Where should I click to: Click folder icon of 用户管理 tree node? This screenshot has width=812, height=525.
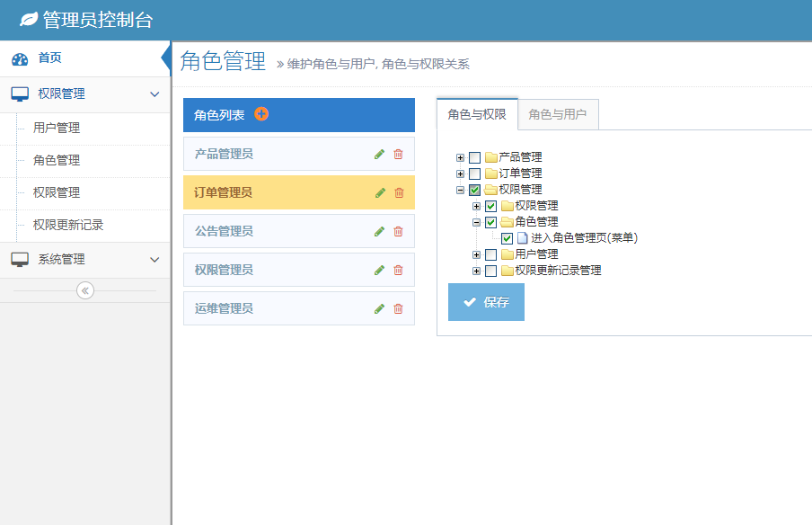(x=507, y=254)
